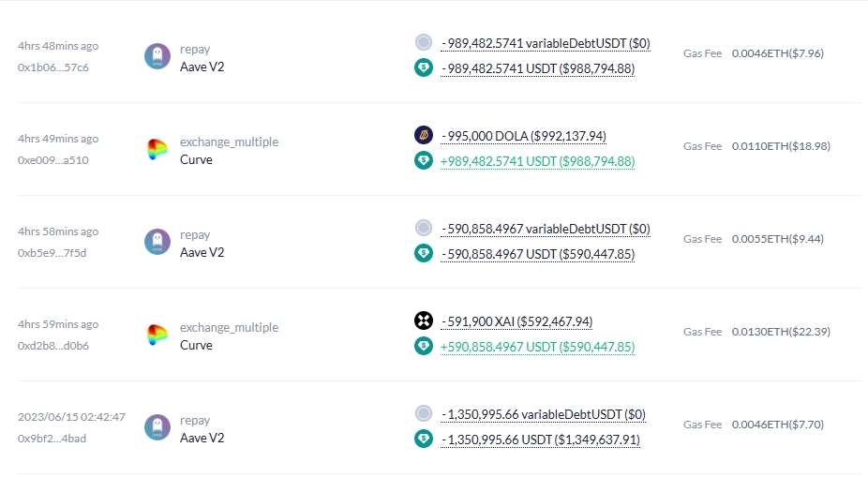868x477 pixels.
Task: Click the USDT icon next to -1,350,995.66 USDT
Action: point(424,439)
